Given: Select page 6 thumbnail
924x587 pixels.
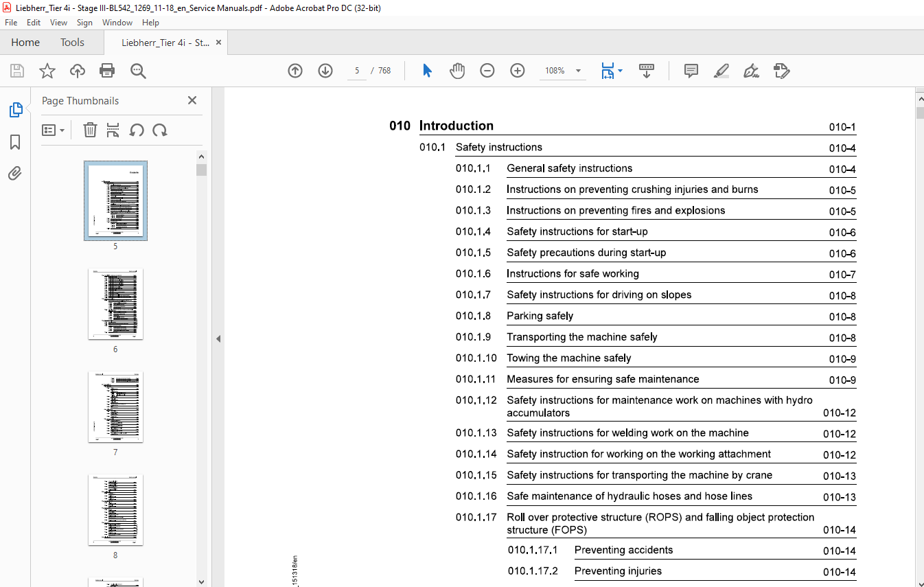Looking at the screenshot, I should pyautogui.click(x=115, y=303).
